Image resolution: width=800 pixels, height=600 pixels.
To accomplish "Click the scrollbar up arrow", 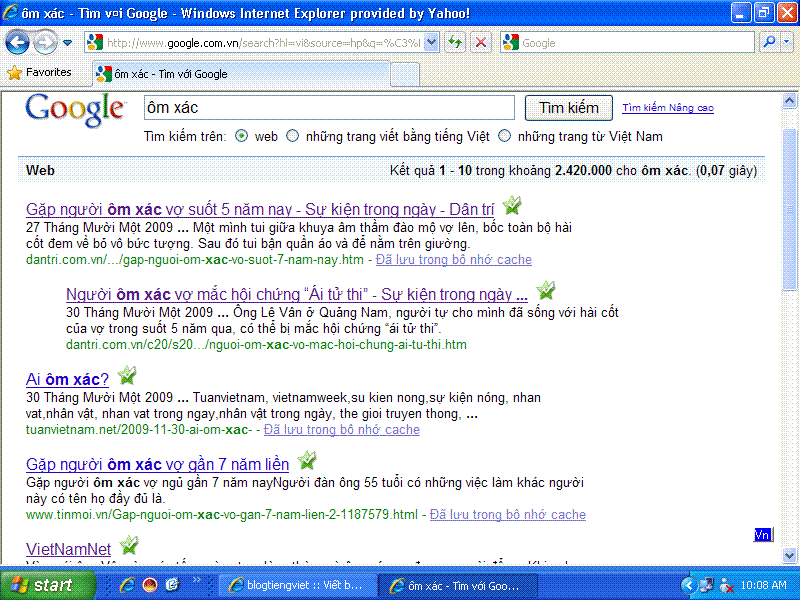I will 789,101.
